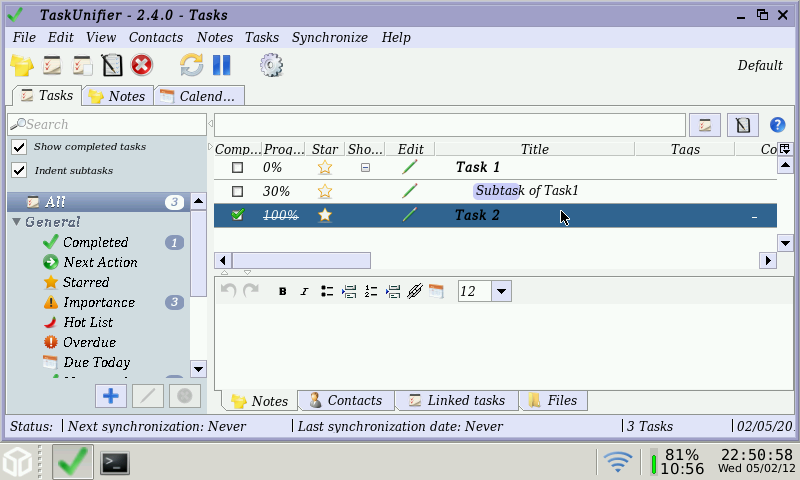Insert a numbered list in note editor
Screen dimensions: 800x480
coord(371,291)
